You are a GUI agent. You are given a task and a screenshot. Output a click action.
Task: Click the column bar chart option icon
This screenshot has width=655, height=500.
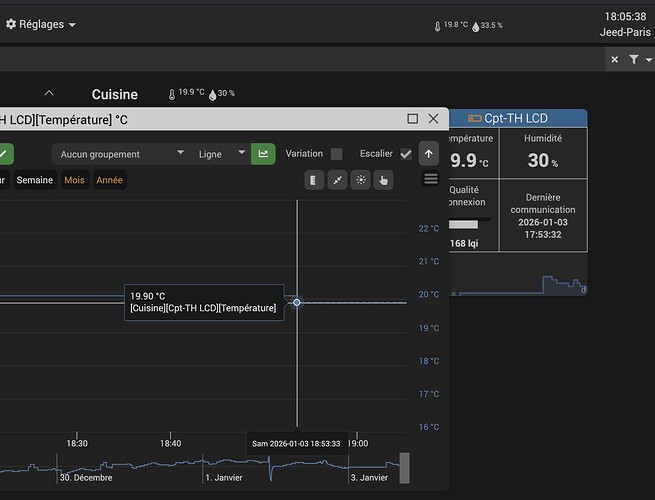click(314, 180)
